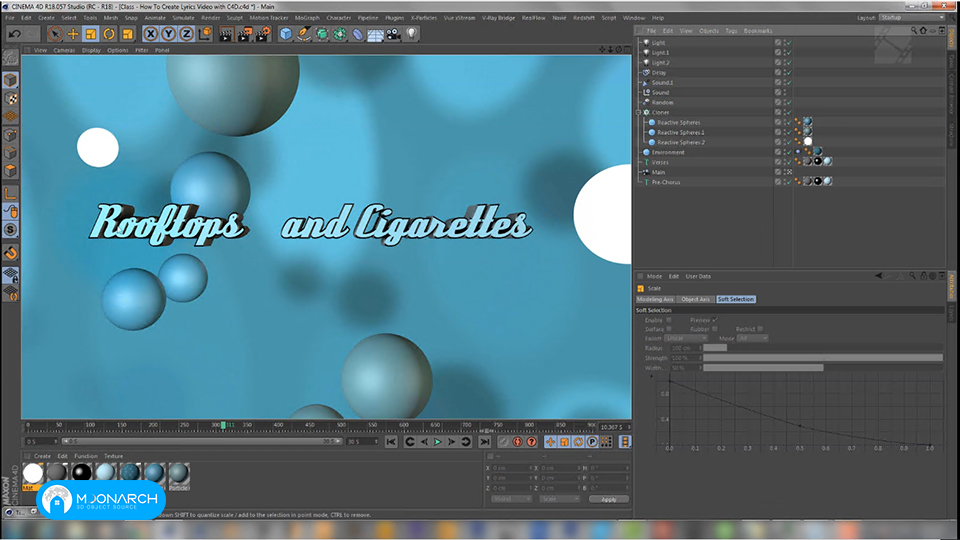Image resolution: width=960 pixels, height=540 pixels.
Task: Click the Record Active Objects button
Action: point(503,441)
